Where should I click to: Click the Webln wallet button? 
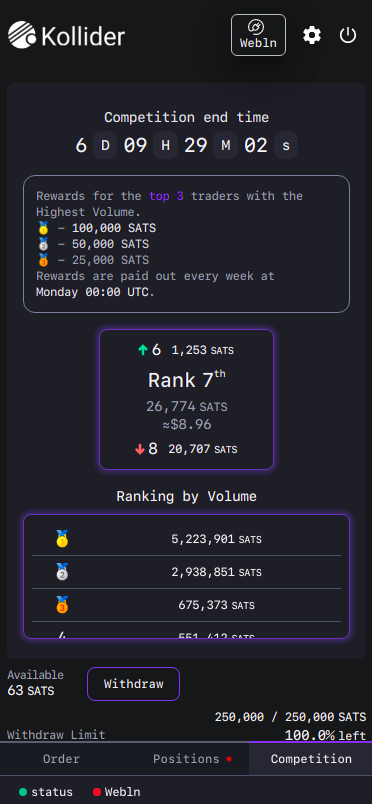click(259, 35)
